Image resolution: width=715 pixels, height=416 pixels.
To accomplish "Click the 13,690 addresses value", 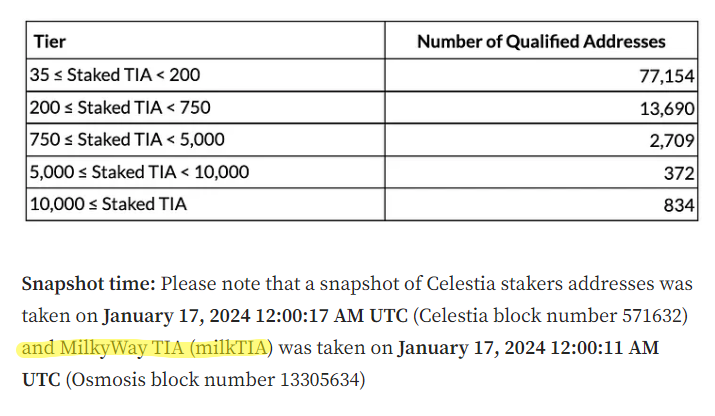I will 667,109.
